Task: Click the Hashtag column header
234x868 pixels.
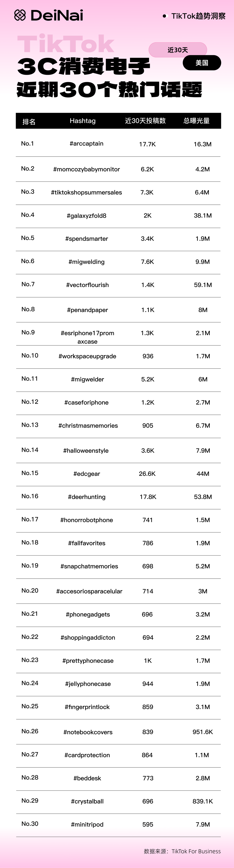Action: pyautogui.click(x=83, y=121)
